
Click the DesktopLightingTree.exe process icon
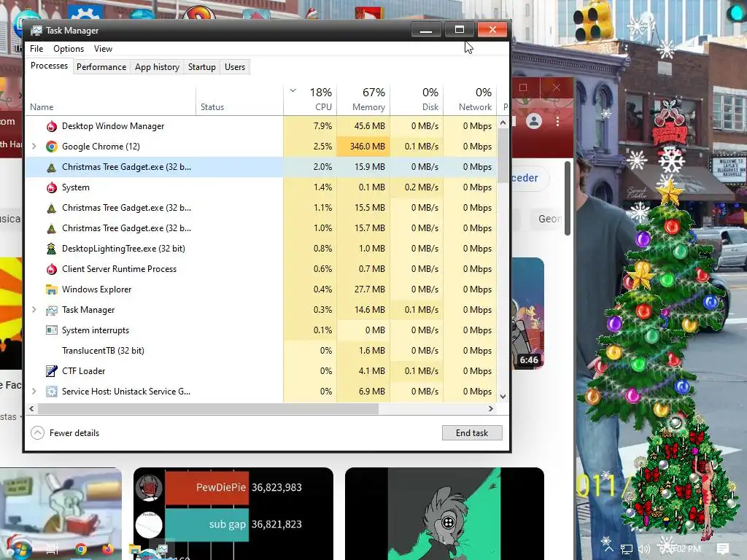click(52, 249)
